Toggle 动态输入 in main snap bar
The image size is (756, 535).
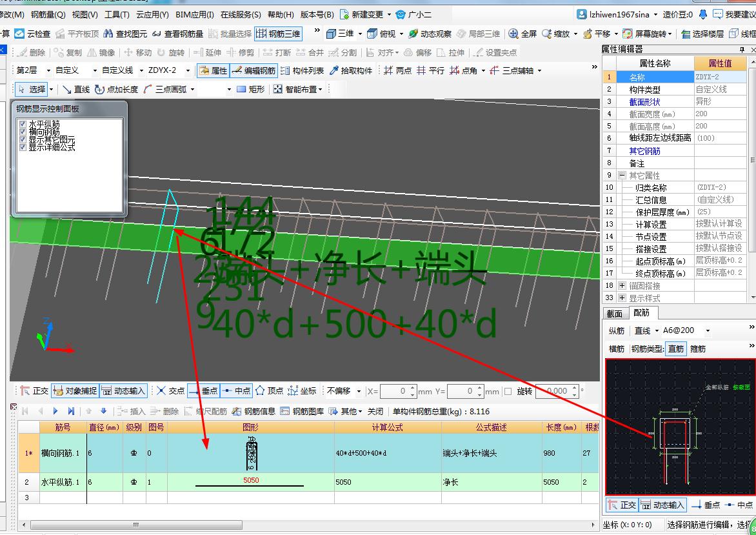tap(123, 390)
